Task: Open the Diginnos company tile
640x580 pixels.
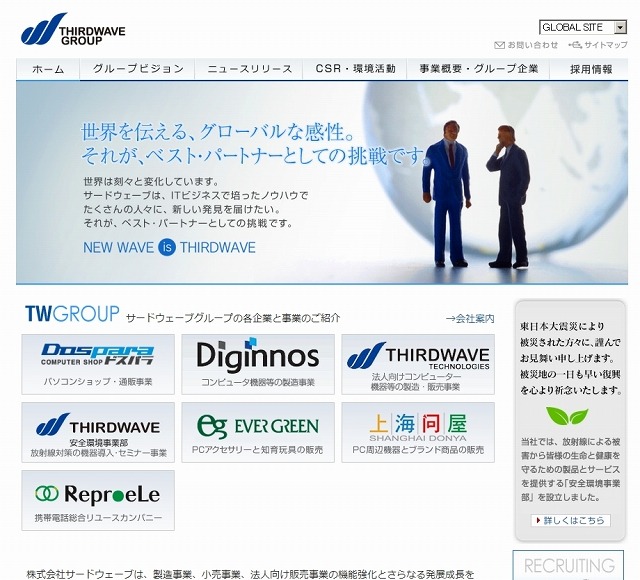Action: [257, 363]
